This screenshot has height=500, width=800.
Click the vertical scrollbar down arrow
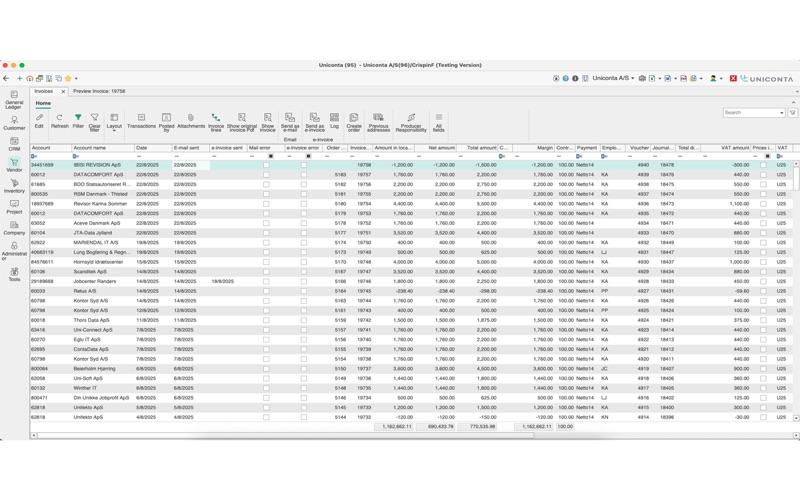(x=796, y=418)
